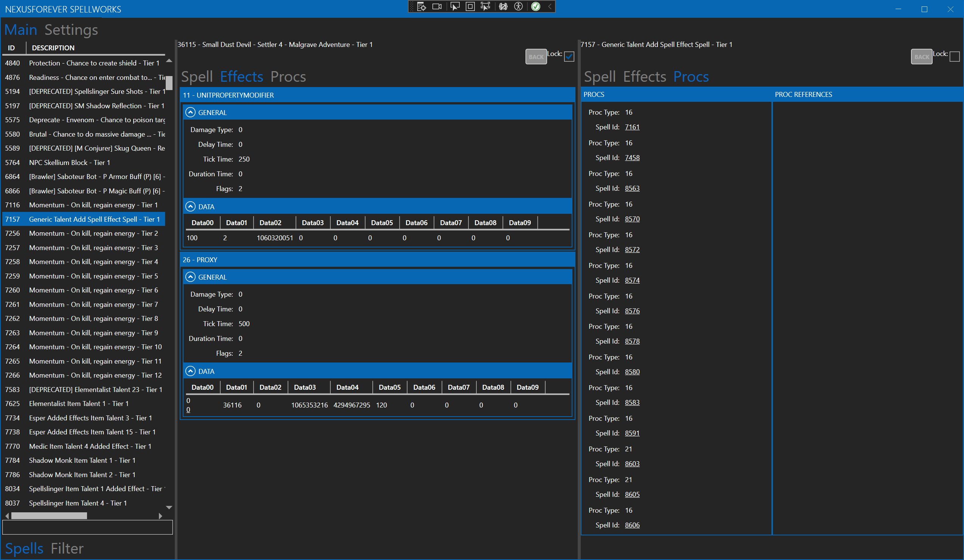Click track focused element icon

pyautogui.click(x=485, y=6)
